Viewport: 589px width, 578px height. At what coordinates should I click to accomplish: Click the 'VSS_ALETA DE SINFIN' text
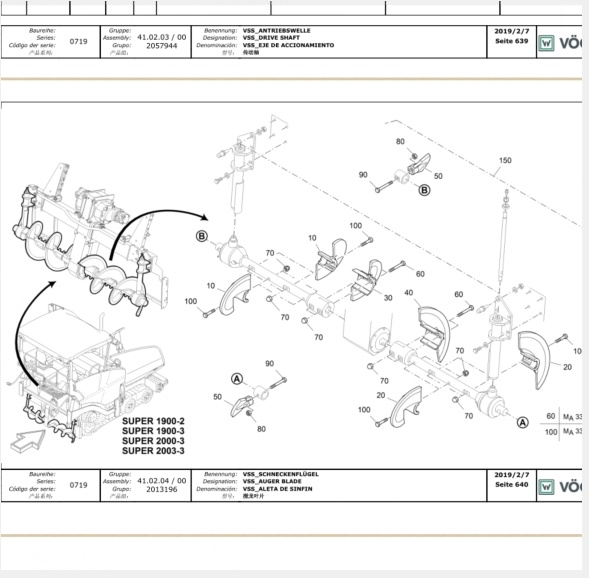pos(277,489)
